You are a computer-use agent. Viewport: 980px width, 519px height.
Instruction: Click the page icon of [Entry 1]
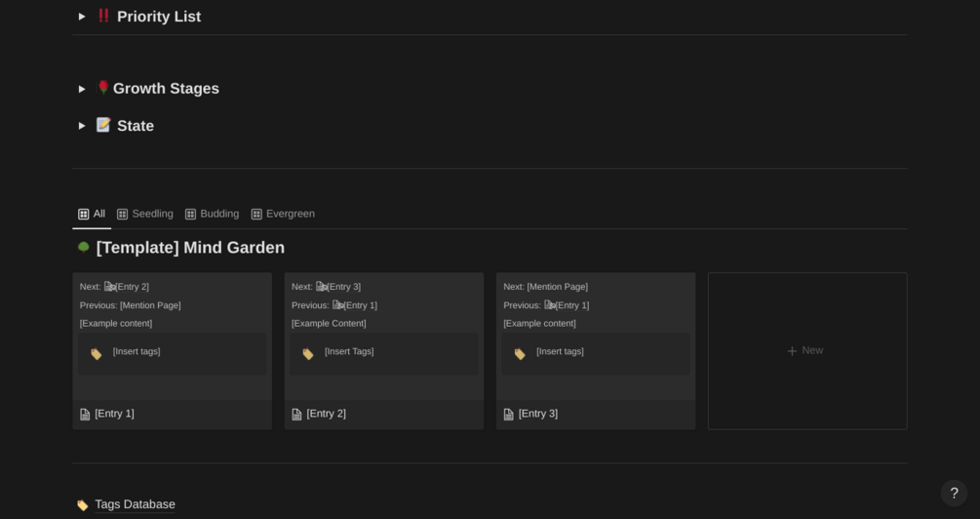(x=85, y=415)
